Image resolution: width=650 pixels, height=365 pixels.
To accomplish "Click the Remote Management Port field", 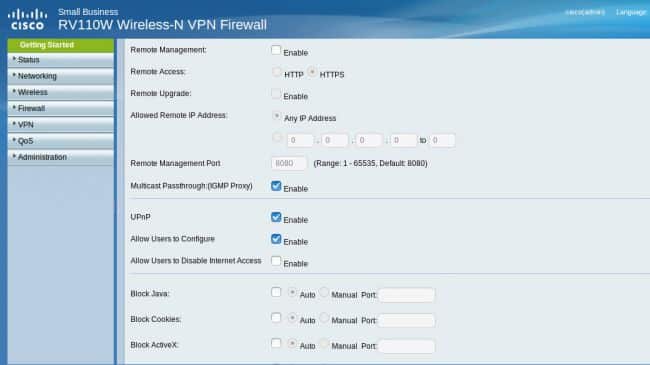I will (x=289, y=163).
